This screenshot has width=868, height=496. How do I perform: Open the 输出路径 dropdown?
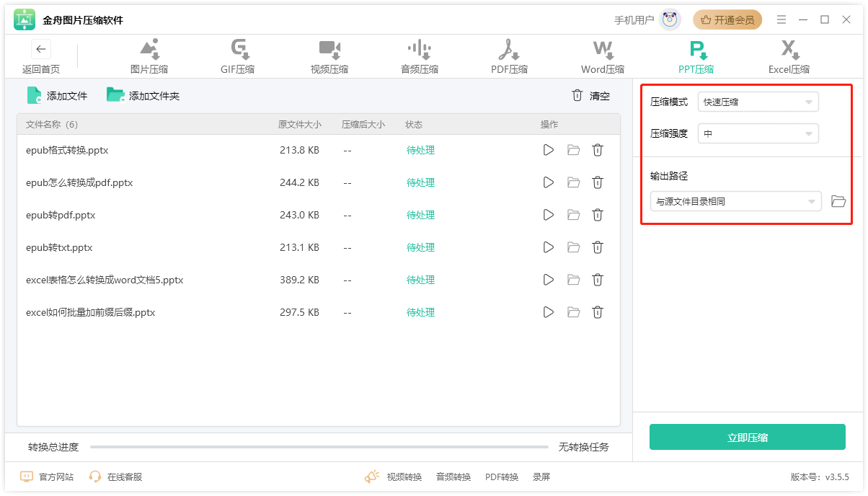tap(735, 201)
